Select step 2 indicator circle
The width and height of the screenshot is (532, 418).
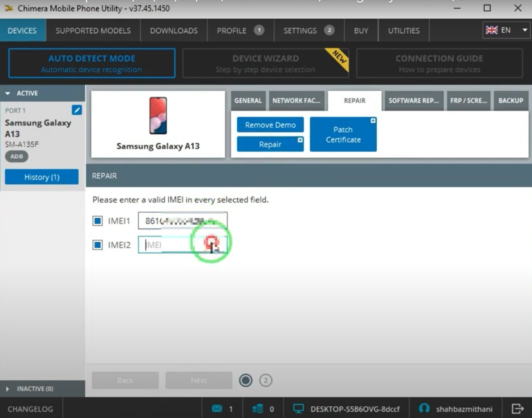click(266, 380)
